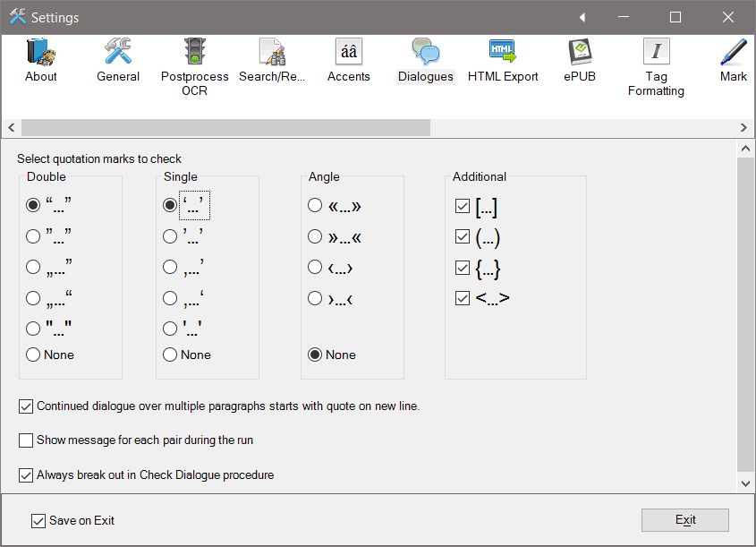
Task: Click toolbar scroll right arrow
Action: tap(743, 127)
